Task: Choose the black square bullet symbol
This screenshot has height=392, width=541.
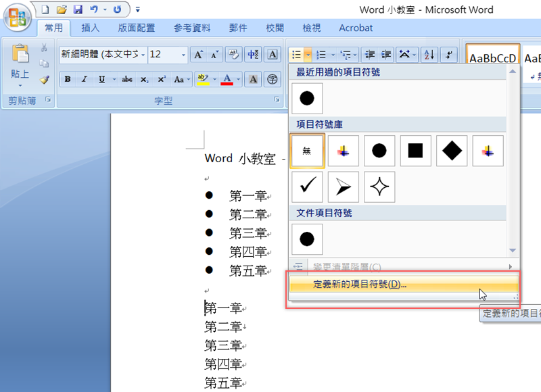Action: (x=416, y=151)
